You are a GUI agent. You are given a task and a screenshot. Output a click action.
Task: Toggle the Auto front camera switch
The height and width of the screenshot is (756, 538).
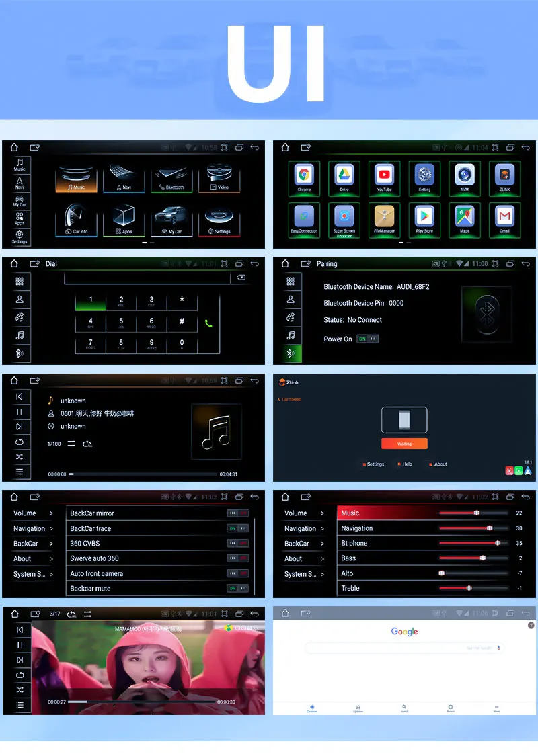[x=238, y=573]
